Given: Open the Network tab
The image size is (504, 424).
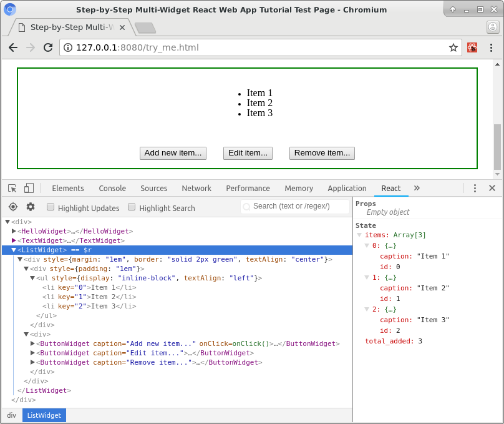Looking at the screenshot, I should click(196, 188).
